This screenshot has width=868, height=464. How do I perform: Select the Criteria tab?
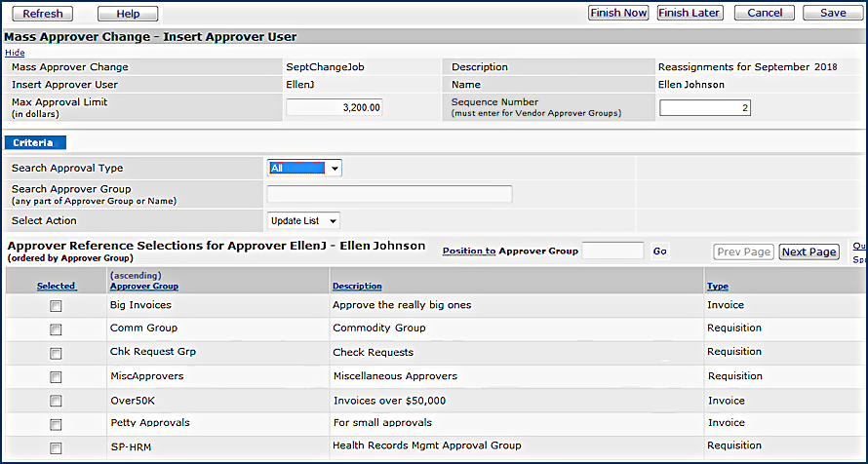click(x=35, y=143)
